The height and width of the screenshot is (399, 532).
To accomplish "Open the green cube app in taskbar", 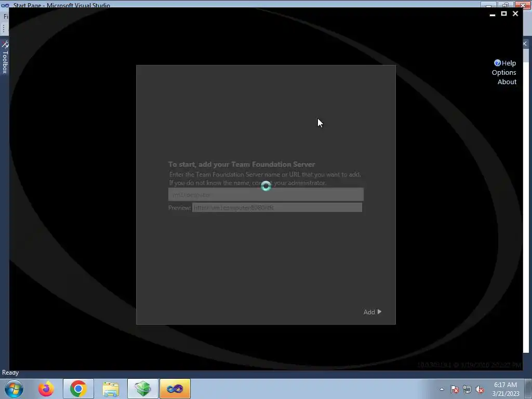I will point(142,389).
